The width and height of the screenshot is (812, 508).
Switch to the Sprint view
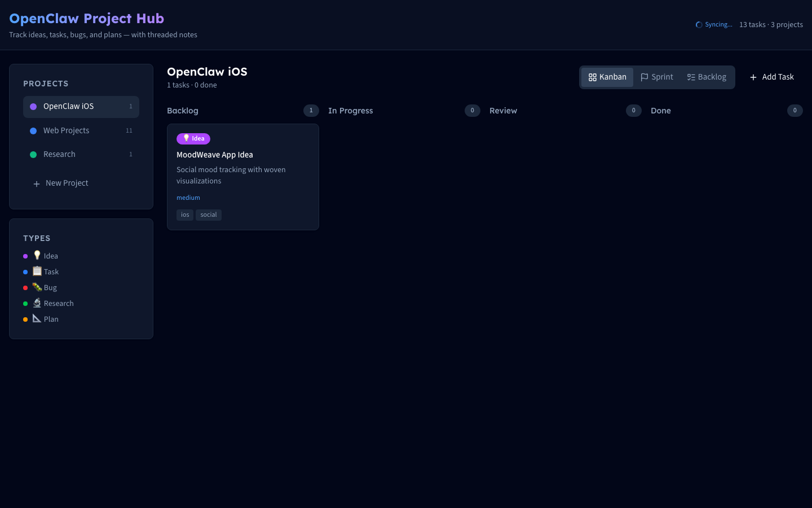(x=657, y=77)
